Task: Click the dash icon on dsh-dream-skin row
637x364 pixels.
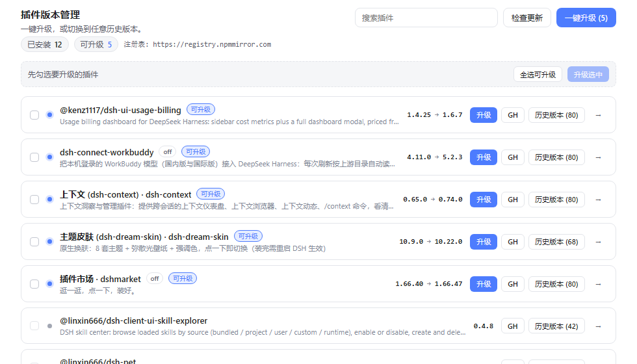Action: (x=598, y=242)
